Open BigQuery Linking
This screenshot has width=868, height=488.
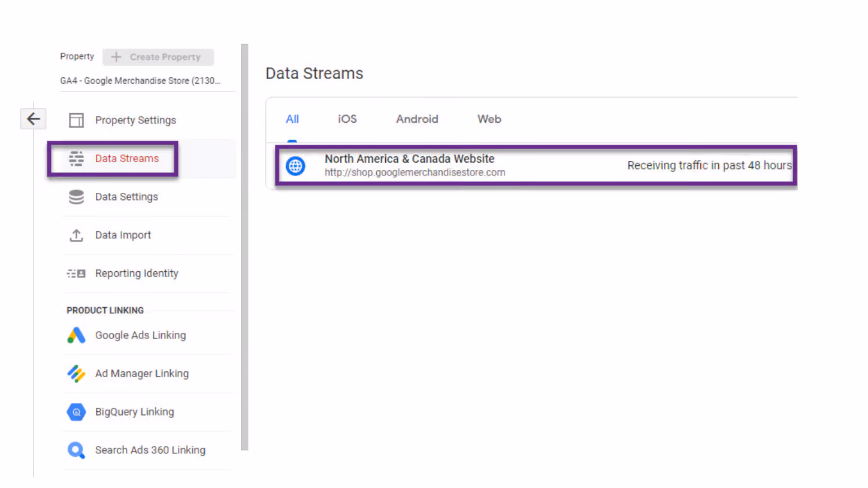tap(135, 412)
